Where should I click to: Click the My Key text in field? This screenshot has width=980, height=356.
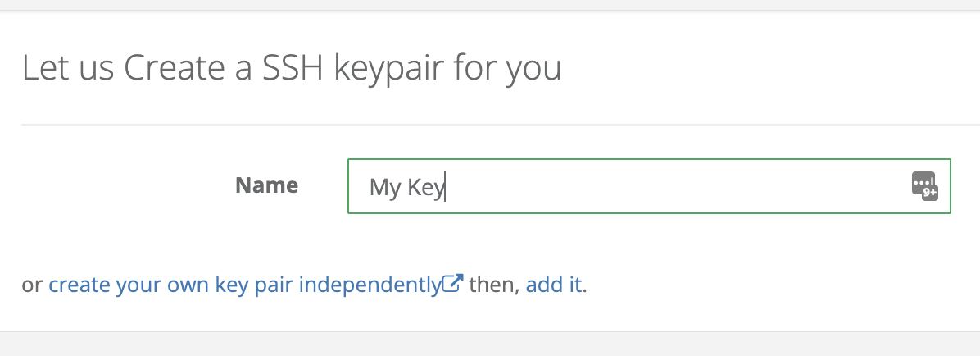coord(406,187)
